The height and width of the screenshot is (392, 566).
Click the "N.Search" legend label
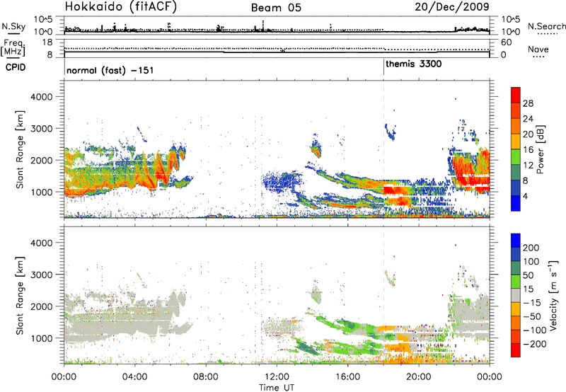[546, 26]
